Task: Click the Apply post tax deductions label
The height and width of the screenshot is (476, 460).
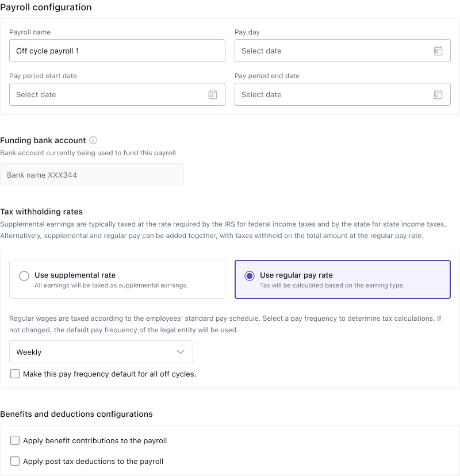Action: click(93, 461)
